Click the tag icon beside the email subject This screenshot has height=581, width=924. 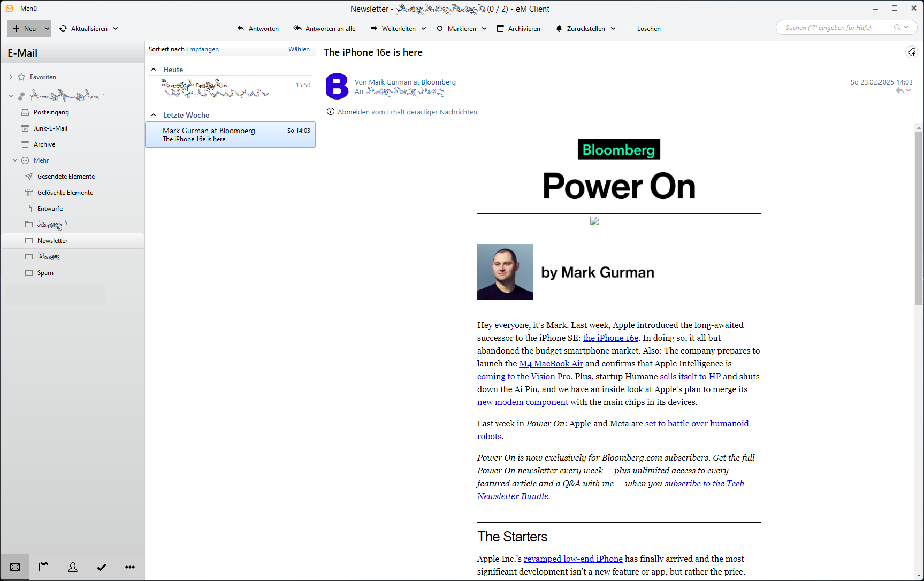click(911, 52)
